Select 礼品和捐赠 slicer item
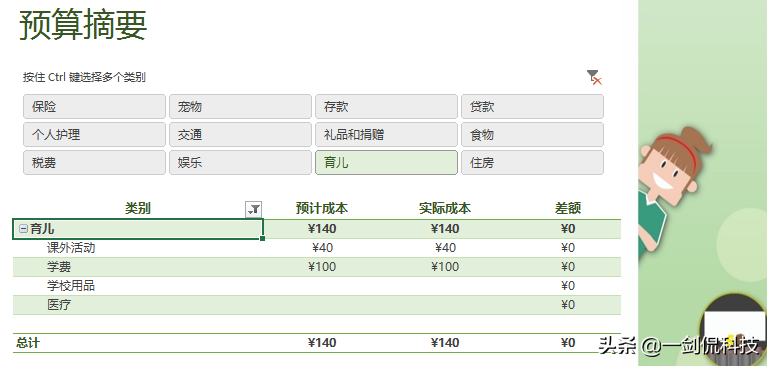770x366 pixels. coord(386,135)
